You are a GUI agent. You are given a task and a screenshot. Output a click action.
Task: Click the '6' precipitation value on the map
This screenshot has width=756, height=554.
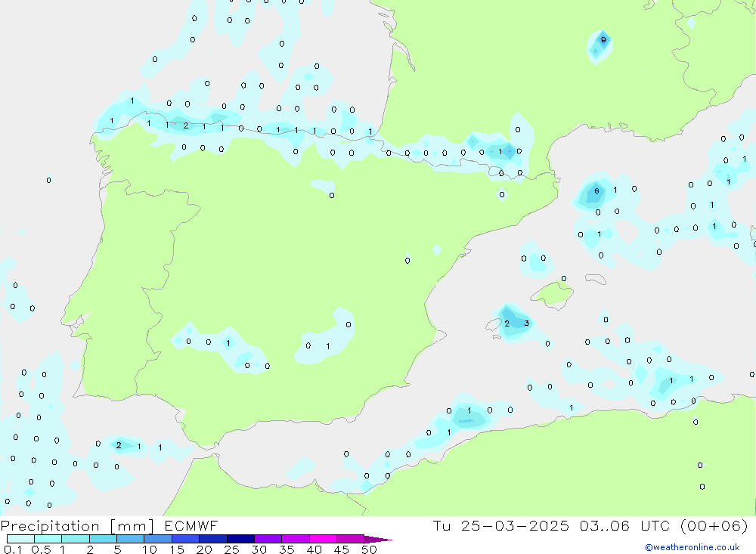596,191
